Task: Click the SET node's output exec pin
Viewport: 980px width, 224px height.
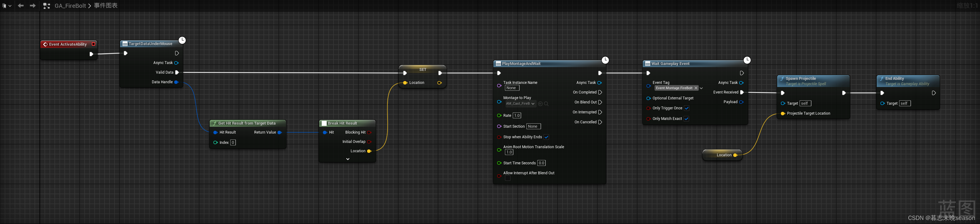Action: point(440,73)
